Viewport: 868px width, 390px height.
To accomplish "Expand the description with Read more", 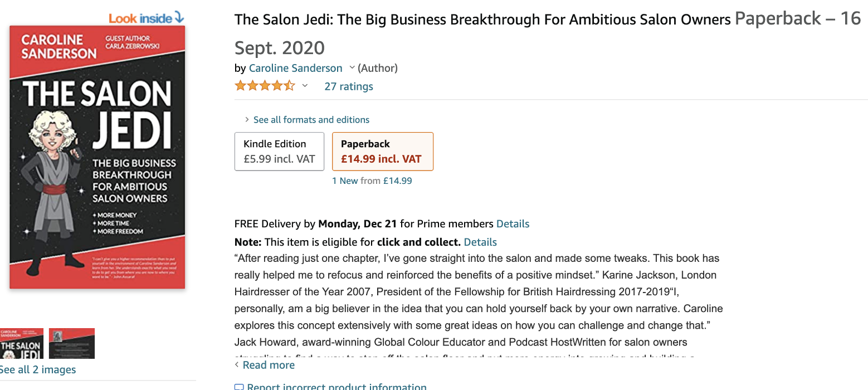I will pyautogui.click(x=268, y=365).
